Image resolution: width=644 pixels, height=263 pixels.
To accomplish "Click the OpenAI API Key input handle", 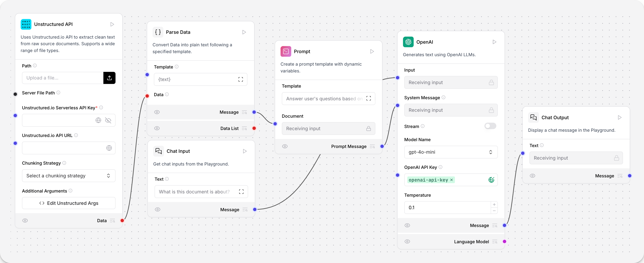I will (398, 175).
